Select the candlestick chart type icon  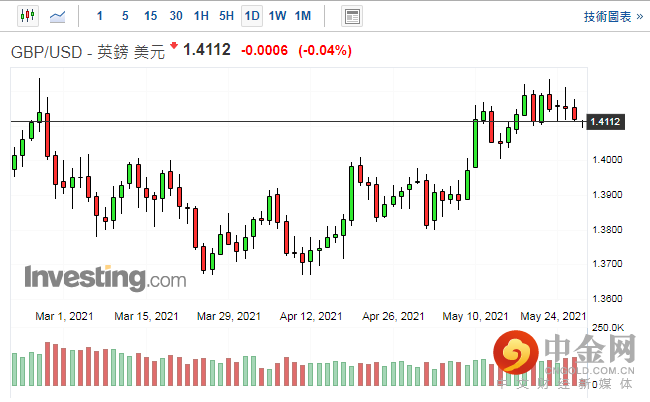[28, 16]
